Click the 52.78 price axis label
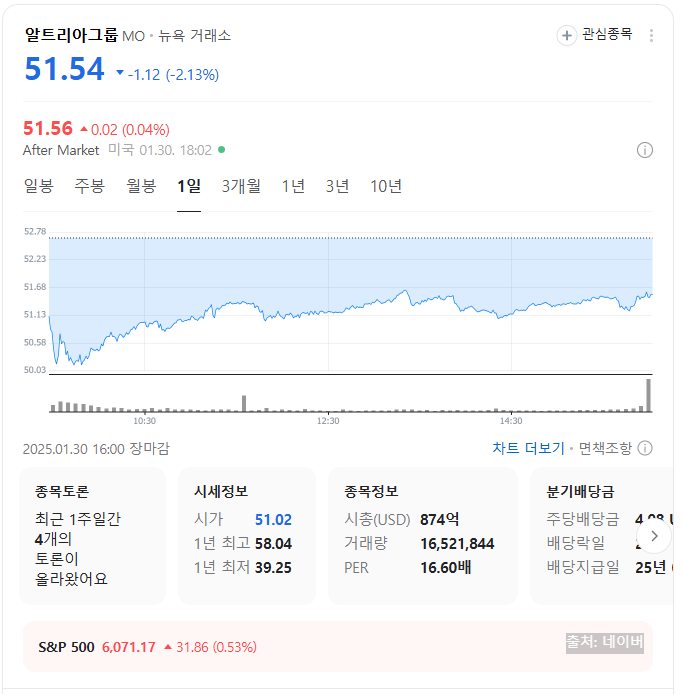This screenshot has width=684, height=694. tap(35, 231)
